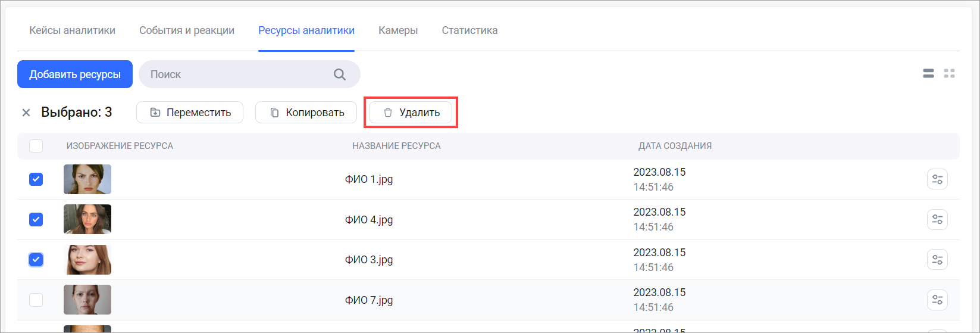This screenshot has height=333, width=980.
Task: Uncheck the ФИО 1.jpg checkbox
Action: (36, 179)
